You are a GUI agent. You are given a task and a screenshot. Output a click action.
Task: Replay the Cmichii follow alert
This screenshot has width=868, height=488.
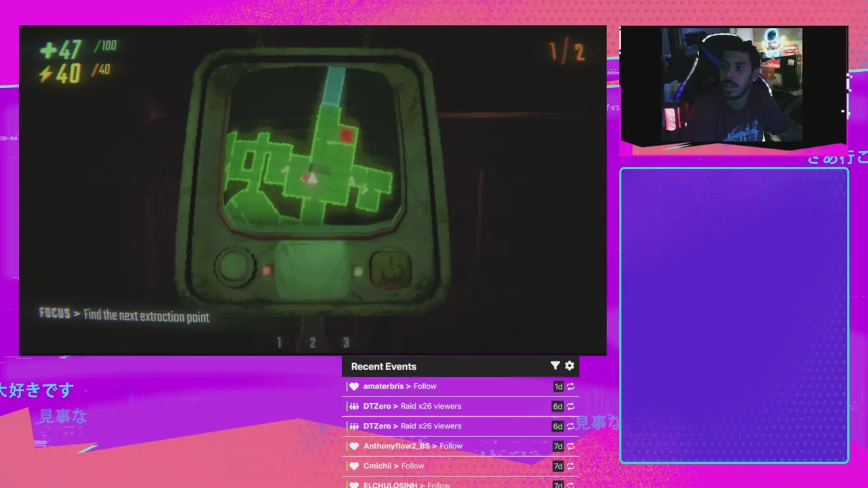click(x=571, y=466)
